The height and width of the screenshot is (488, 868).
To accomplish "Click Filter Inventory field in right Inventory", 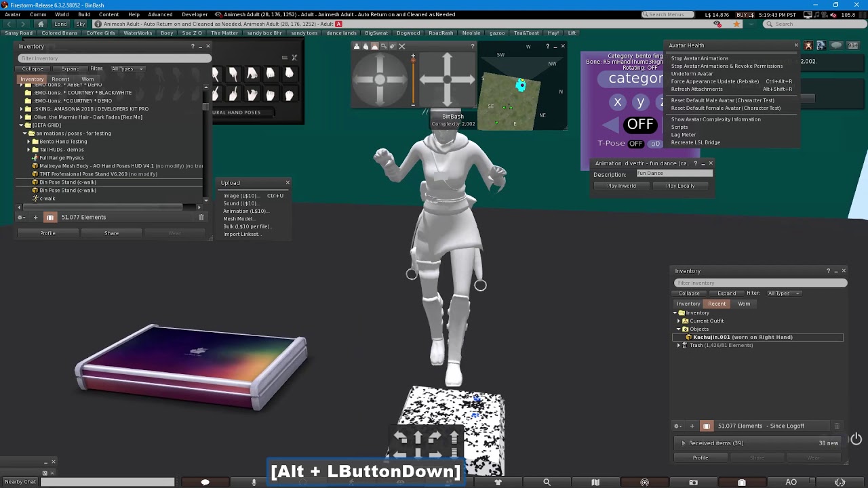I will pyautogui.click(x=760, y=283).
